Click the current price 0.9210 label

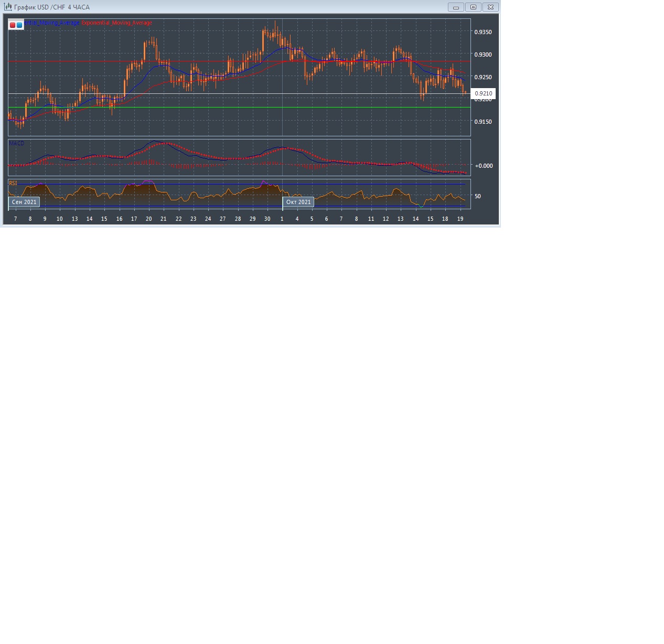pos(483,94)
